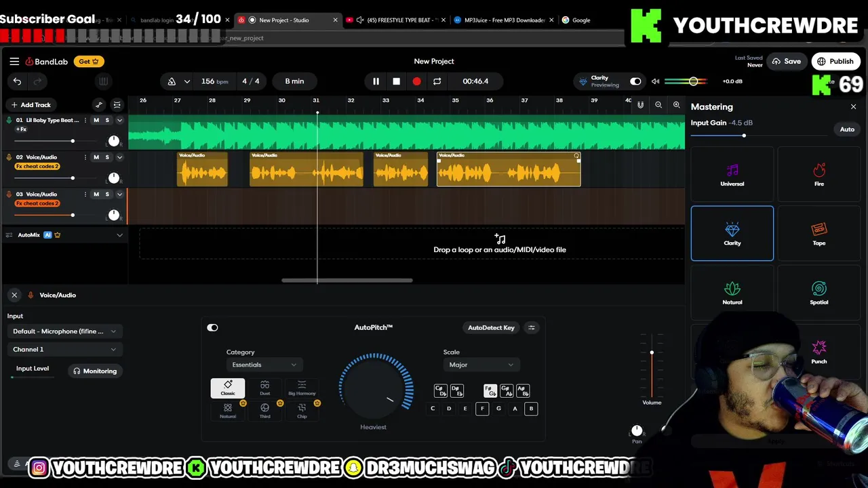Open the Scale Major dropdown
Image resolution: width=868 pixels, height=488 pixels.
pos(481,365)
